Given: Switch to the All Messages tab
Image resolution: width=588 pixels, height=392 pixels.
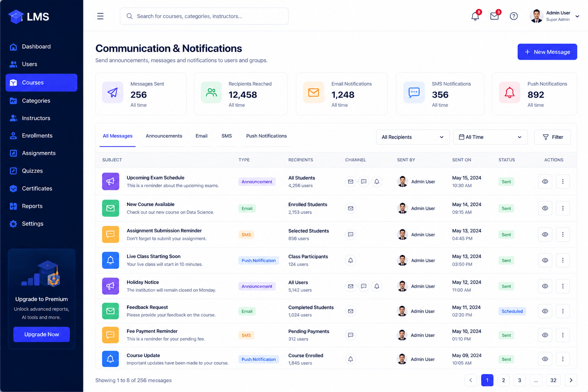Looking at the screenshot, I should (118, 136).
